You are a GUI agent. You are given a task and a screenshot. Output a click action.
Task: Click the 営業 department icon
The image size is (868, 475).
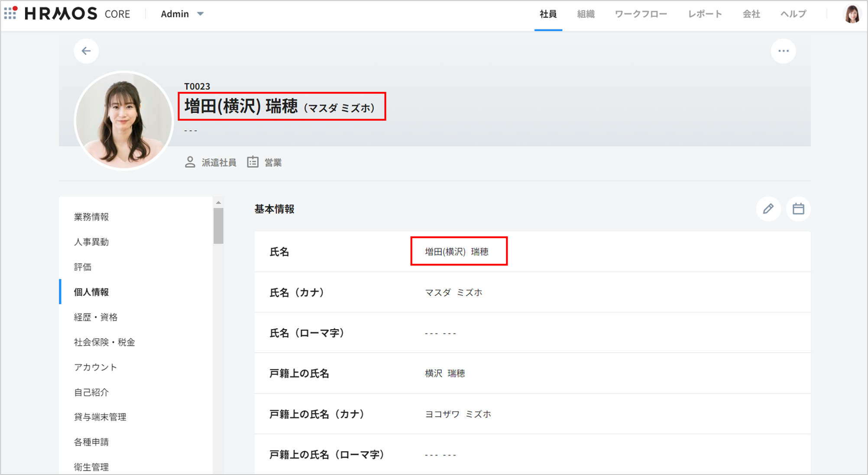coord(253,162)
